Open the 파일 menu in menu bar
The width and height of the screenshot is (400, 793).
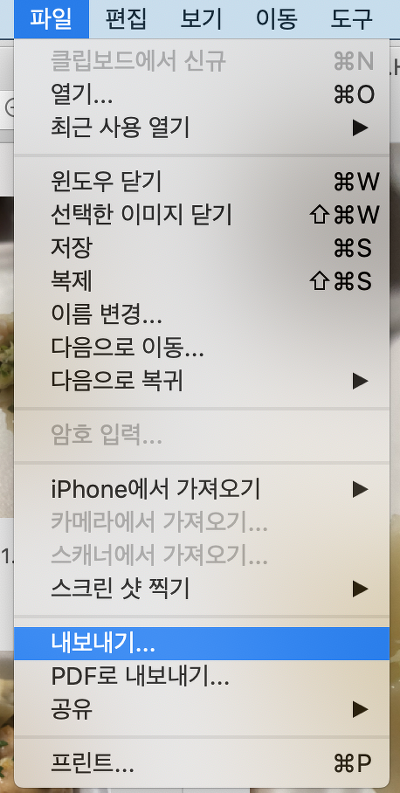(x=51, y=19)
